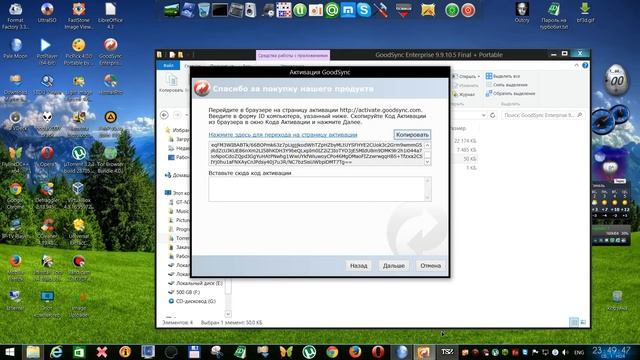The width and height of the screenshot is (640, 360).
Task: Click Выделить все in Explorer ribbon
Action: [503, 76]
